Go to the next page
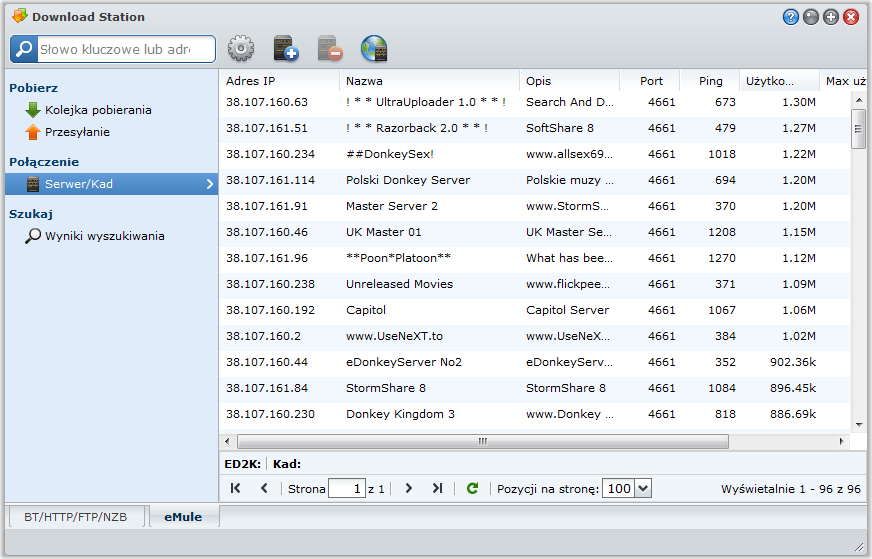This screenshot has width=872, height=559. pos(409,488)
